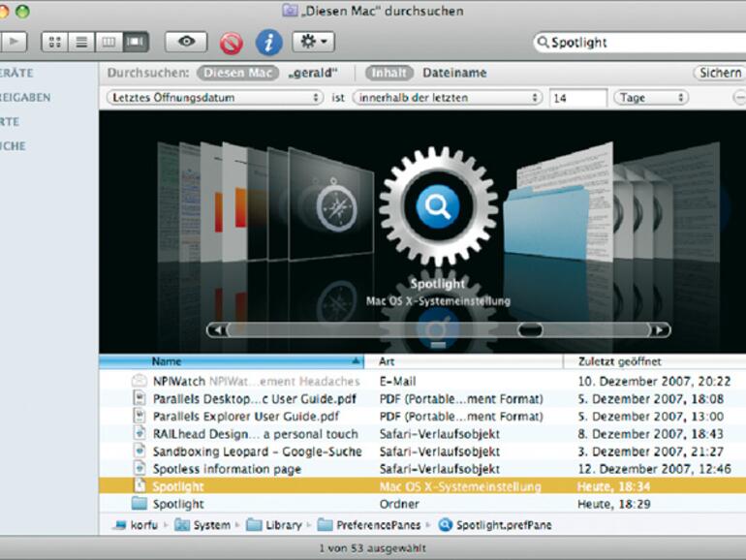
Task: Click the PDF icon for Parallels Desktop guide
Action: click(140, 398)
